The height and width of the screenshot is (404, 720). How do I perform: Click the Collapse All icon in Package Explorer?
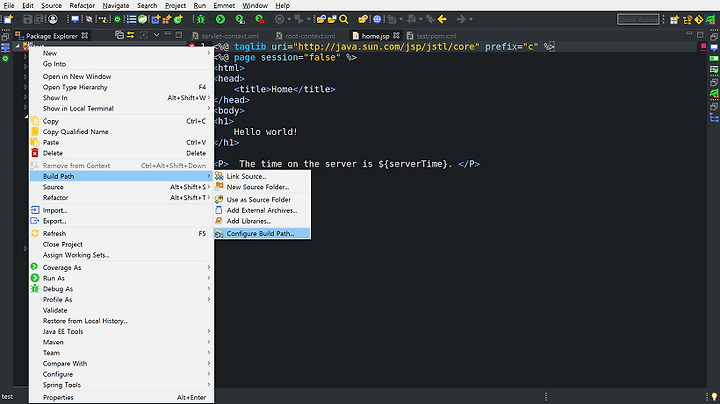tap(119, 35)
